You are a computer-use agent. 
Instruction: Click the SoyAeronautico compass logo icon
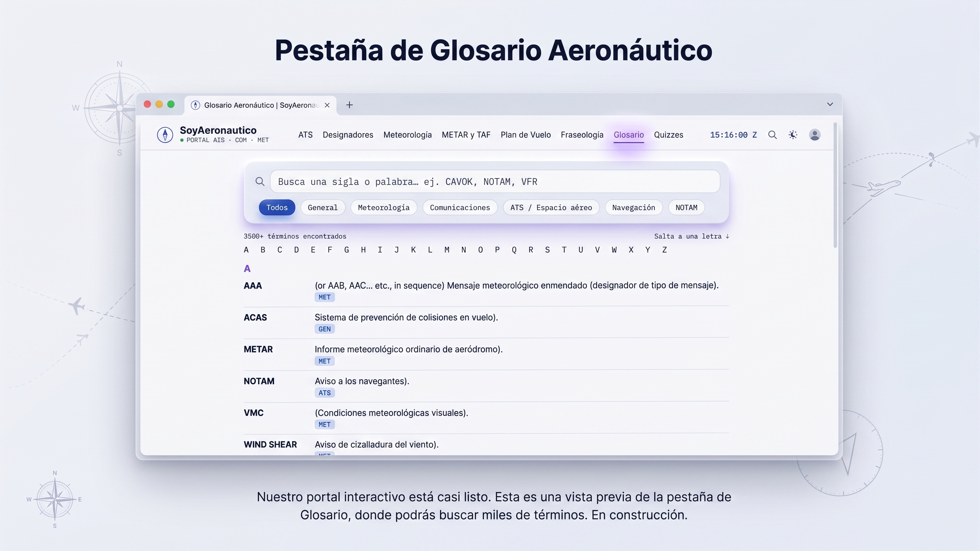[x=165, y=135]
